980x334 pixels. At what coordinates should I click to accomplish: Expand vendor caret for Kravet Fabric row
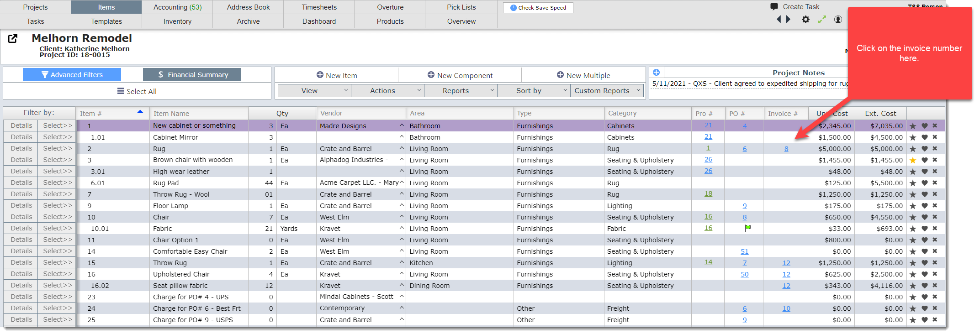click(402, 228)
